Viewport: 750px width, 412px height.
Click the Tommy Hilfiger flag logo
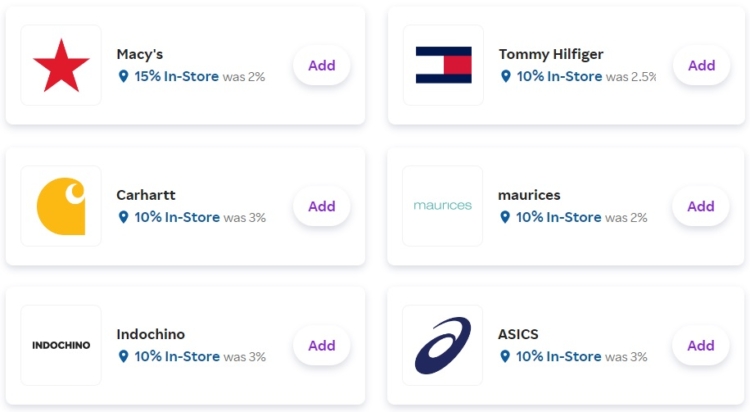point(443,65)
